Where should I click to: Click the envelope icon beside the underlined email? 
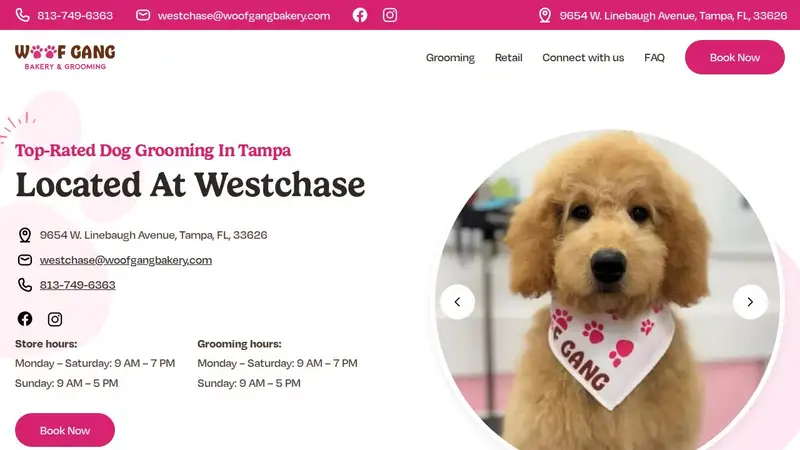[25, 260]
